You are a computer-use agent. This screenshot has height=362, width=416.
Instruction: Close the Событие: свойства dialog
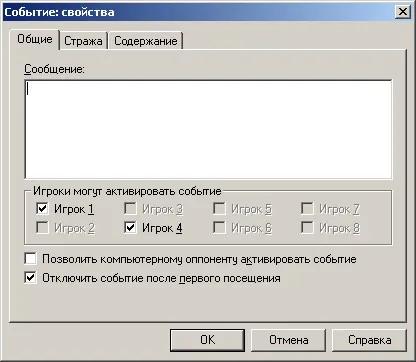point(403,12)
